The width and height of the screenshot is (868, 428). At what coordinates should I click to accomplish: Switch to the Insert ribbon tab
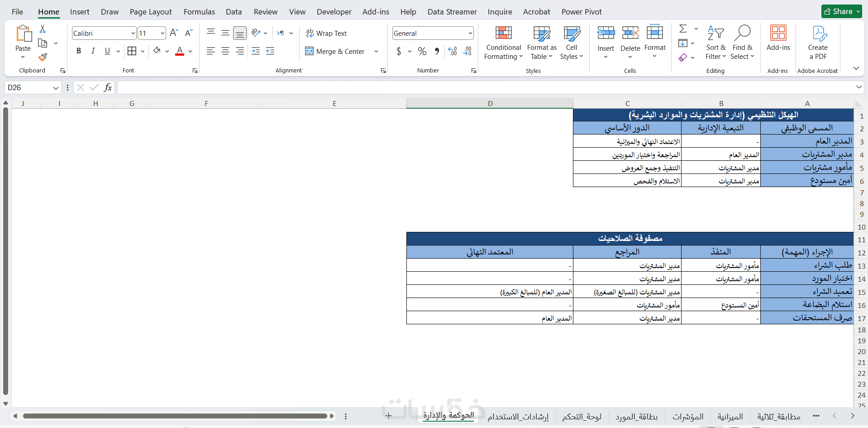(x=80, y=12)
